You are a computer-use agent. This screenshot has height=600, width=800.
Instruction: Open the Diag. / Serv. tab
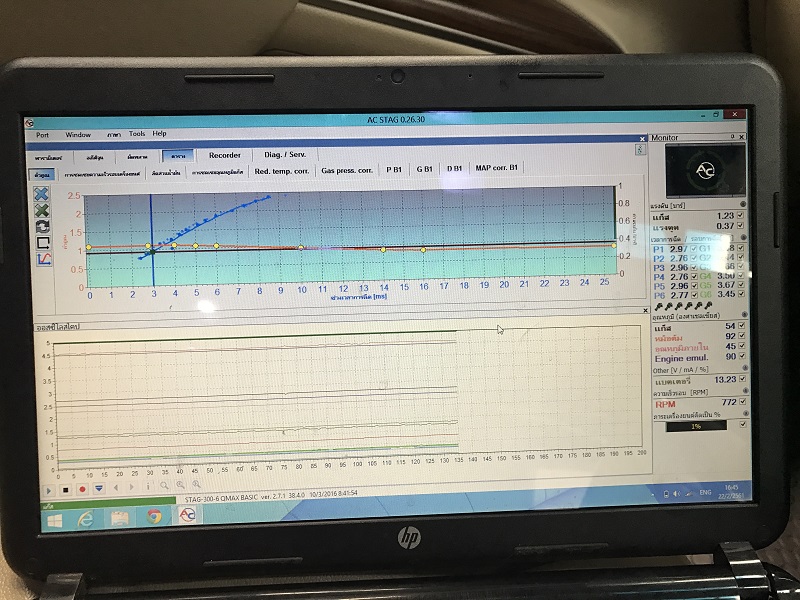(285, 155)
